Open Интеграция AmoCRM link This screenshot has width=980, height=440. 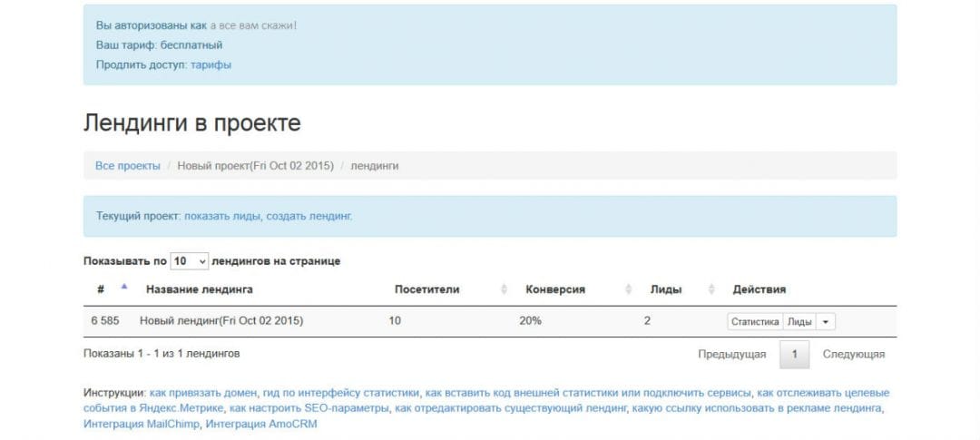[x=261, y=425]
